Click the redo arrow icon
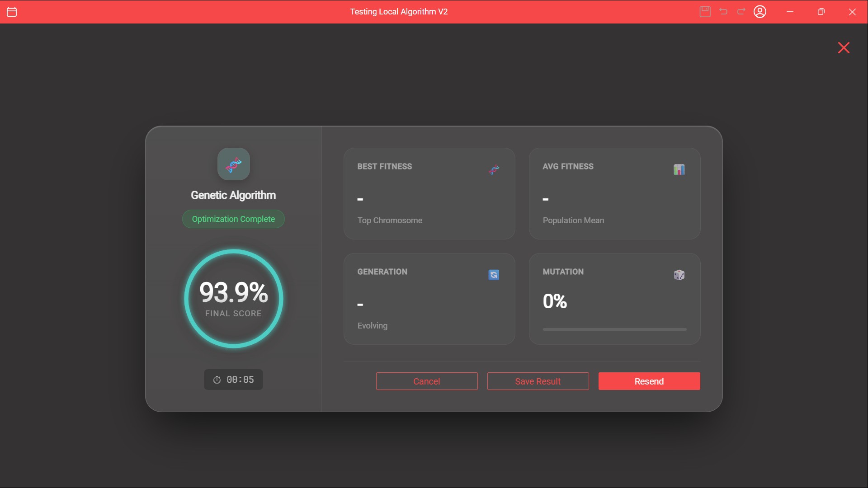This screenshot has height=488, width=868. click(741, 12)
